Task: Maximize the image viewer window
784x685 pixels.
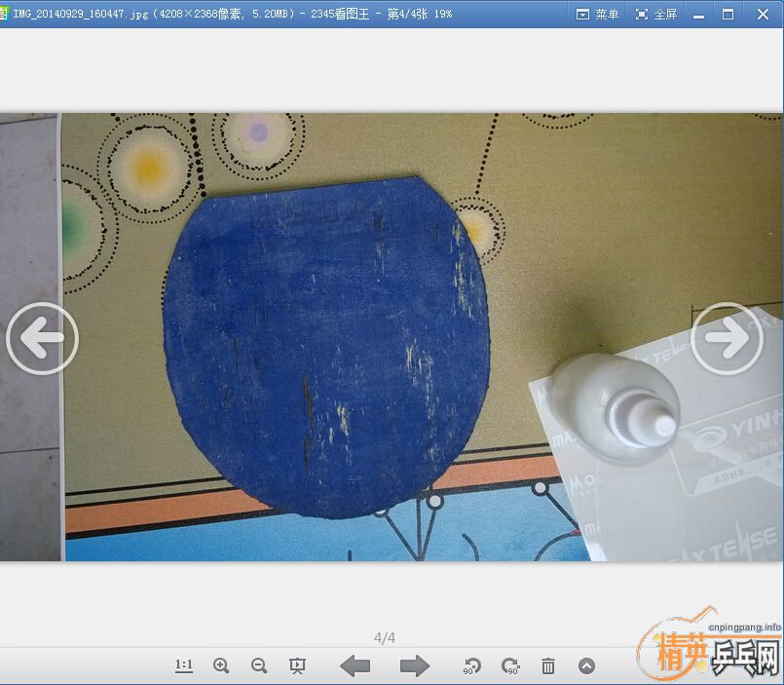Action: click(x=728, y=15)
